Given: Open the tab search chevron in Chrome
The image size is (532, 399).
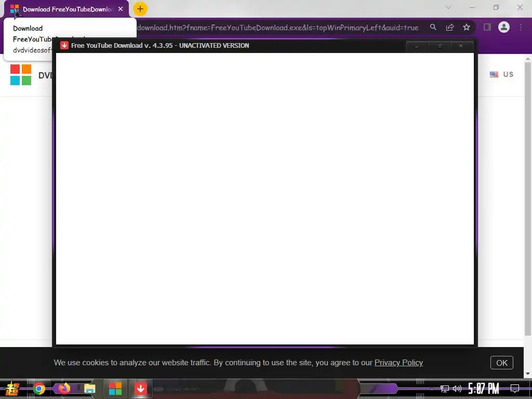Looking at the screenshot, I should pyautogui.click(x=448, y=7).
